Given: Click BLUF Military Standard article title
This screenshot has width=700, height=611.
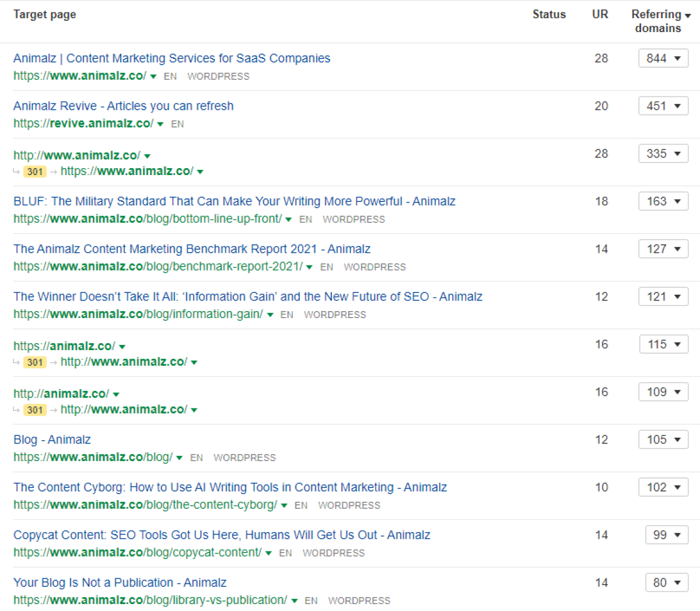Looking at the screenshot, I should pyautogui.click(x=234, y=201).
